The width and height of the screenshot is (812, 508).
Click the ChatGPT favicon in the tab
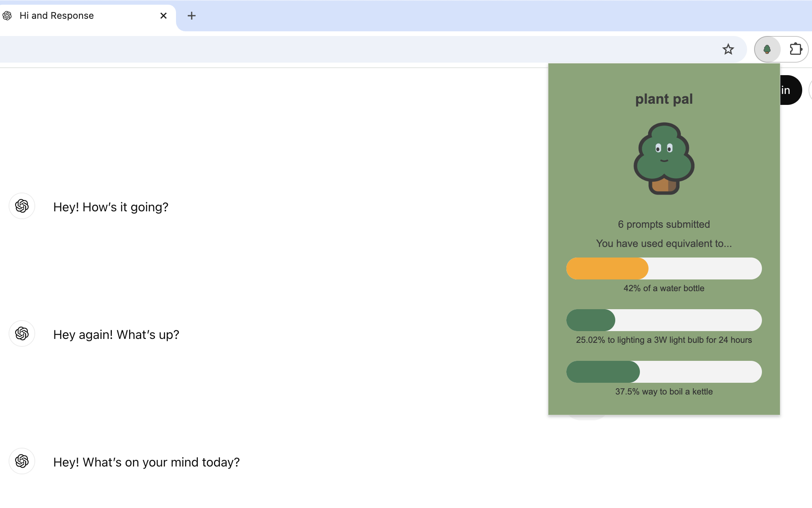(7, 16)
